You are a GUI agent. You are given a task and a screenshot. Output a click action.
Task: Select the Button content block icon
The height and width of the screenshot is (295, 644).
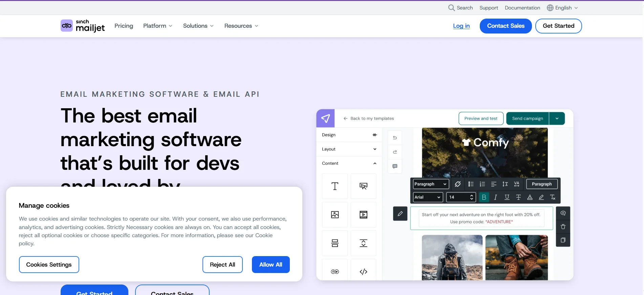point(363,186)
